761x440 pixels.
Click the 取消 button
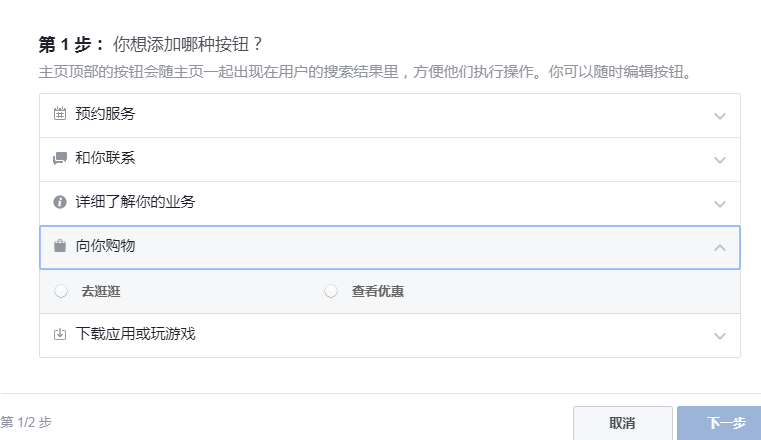tap(623, 423)
